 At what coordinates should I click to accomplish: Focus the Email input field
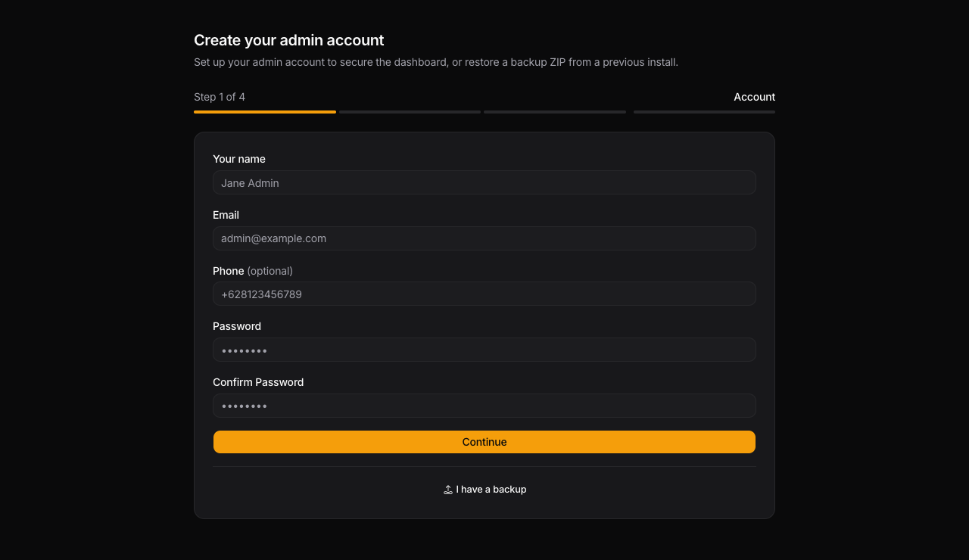coord(484,238)
